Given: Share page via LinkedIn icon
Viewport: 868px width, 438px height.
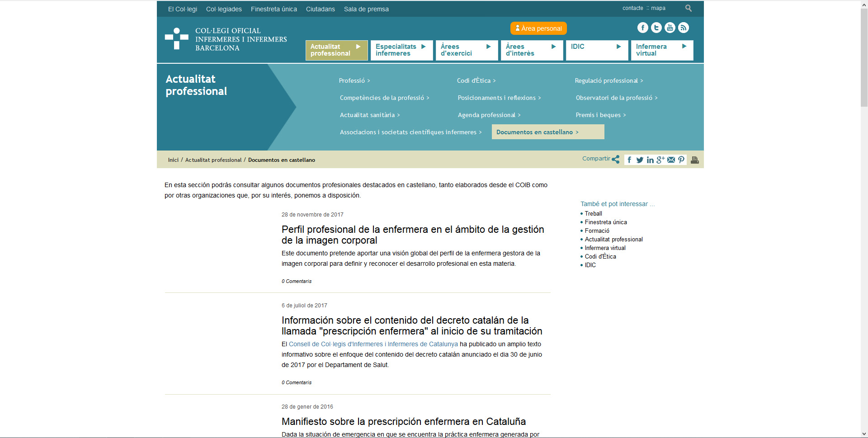Looking at the screenshot, I should coord(650,160).
